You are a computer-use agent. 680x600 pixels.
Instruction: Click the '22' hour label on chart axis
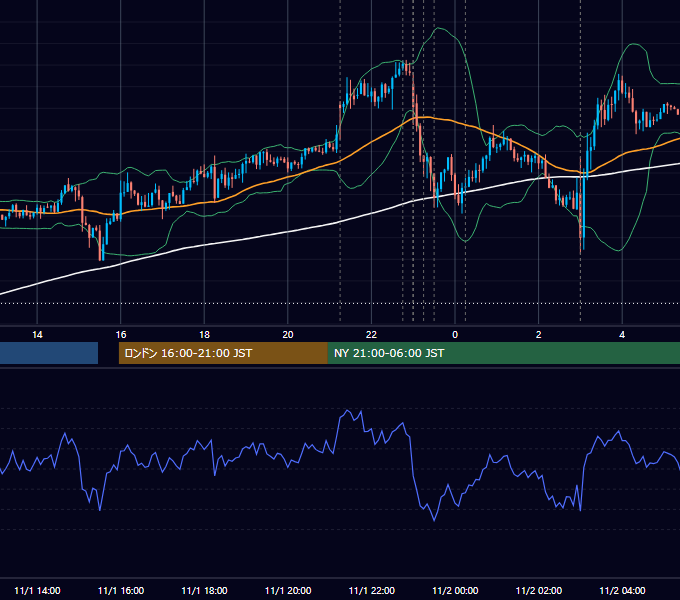(x=371, y=335)
